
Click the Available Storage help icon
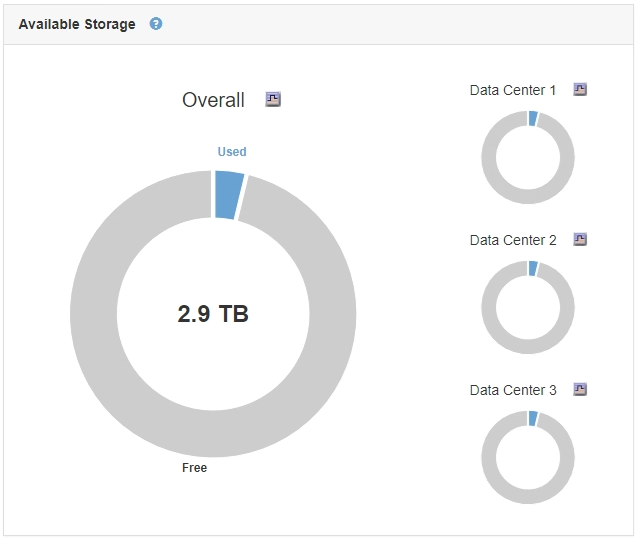click(156, 24)
